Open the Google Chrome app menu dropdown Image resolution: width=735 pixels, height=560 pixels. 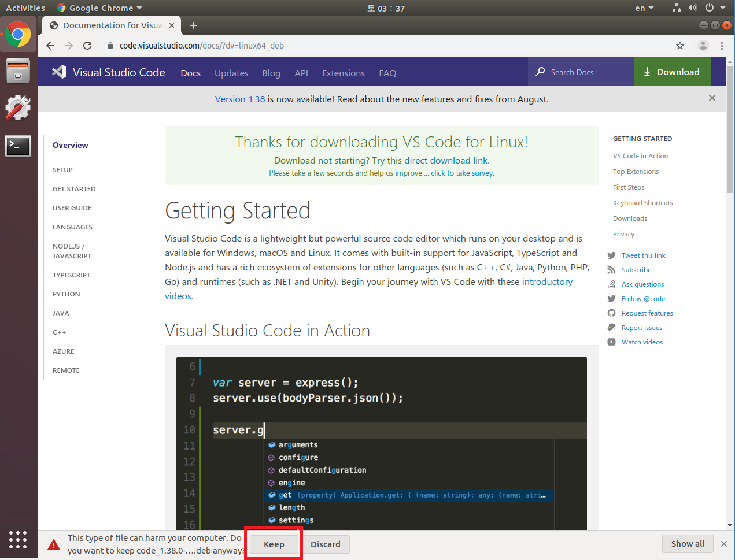pos(99,8)
